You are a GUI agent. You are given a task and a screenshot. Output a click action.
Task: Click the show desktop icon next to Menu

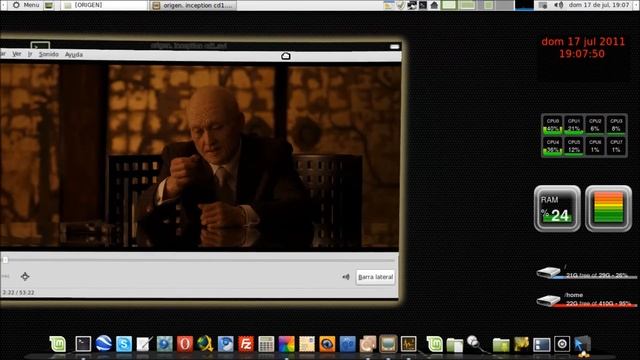click(x=49, y=5)
